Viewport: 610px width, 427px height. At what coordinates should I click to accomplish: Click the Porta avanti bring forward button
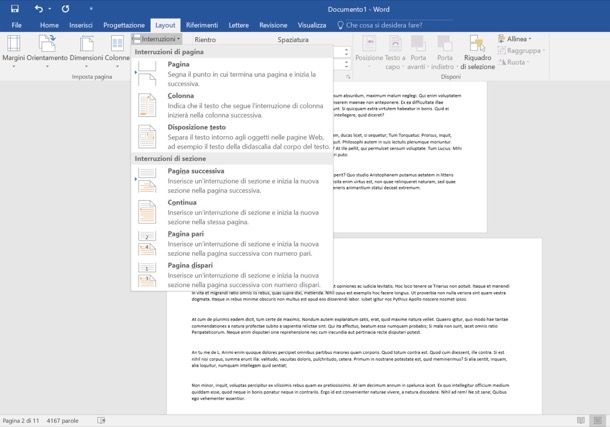click(418, 52)
